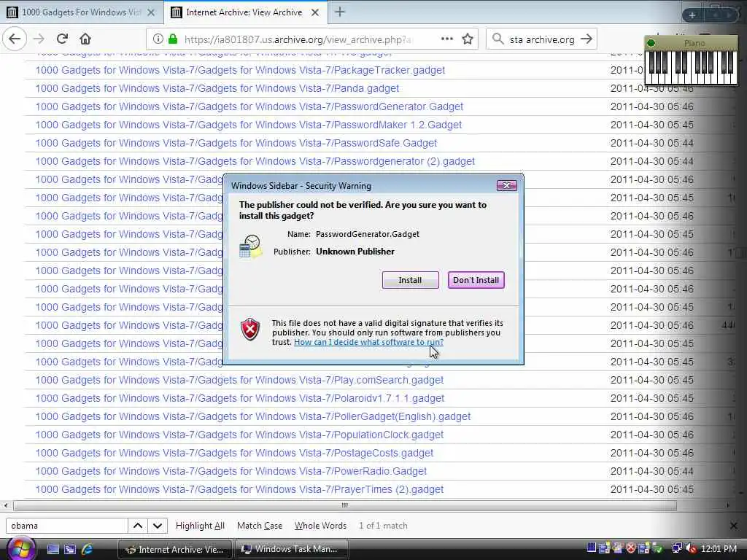Switch to Internet Archive taskbar window
Image resolution: width=747 pixels, height=560 pixels.
174,550
